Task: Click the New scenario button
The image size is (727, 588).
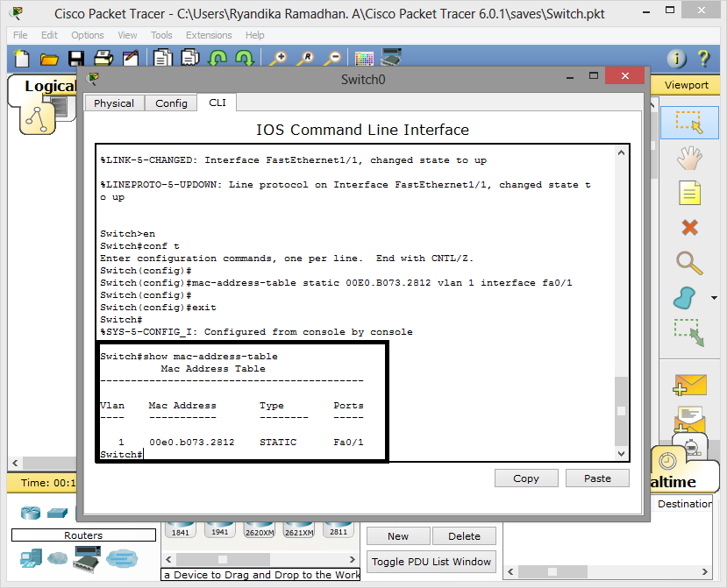Action: pyautogui.click(x=398, y=536)
